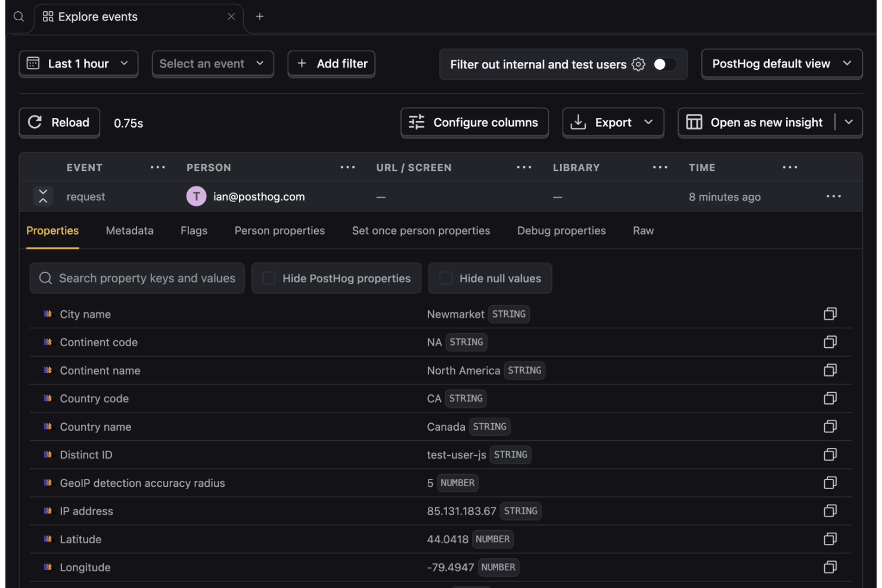Check Hide PostHog properties
The image size is (882, 588).
point(269,278)
